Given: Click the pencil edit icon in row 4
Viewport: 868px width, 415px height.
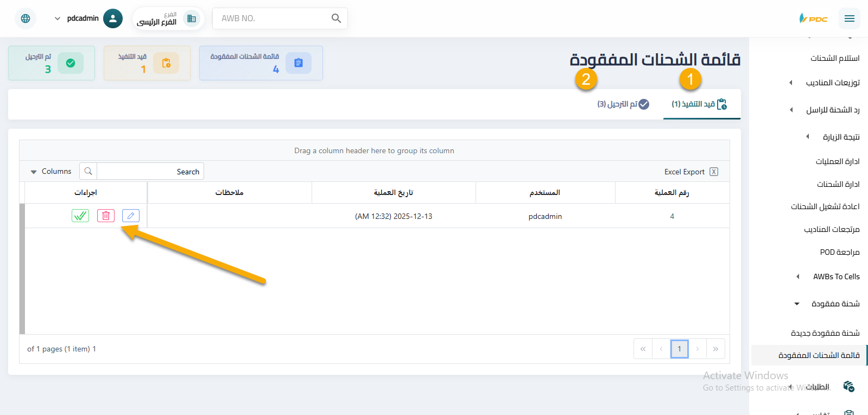Looking at the screenshot, I should pyautogui.click(x=131, y=216).
